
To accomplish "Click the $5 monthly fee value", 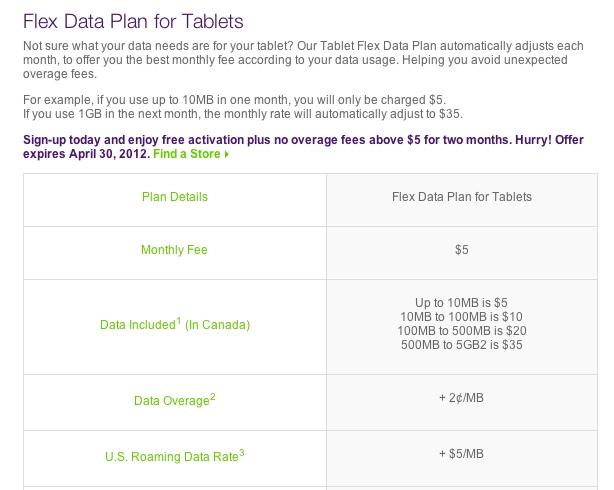I will (x=462, y=250).
